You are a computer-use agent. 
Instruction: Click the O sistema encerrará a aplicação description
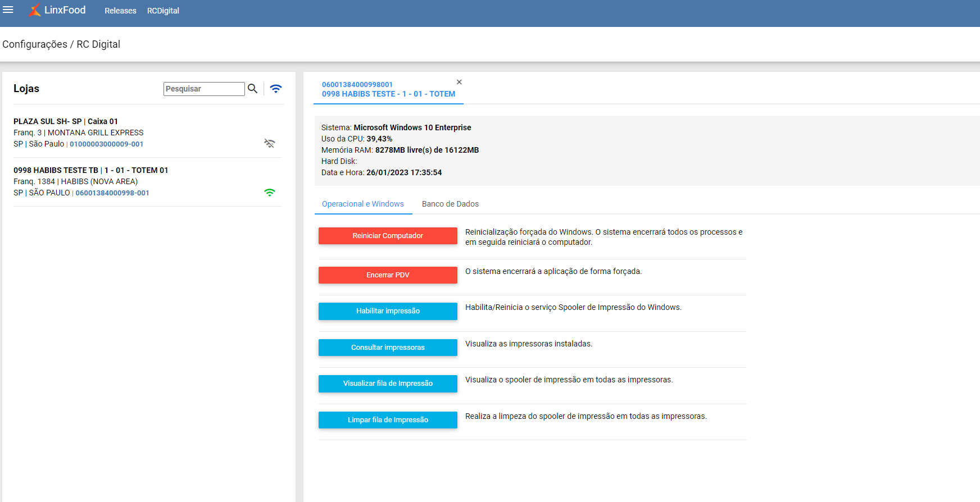(x=553, y=271)
